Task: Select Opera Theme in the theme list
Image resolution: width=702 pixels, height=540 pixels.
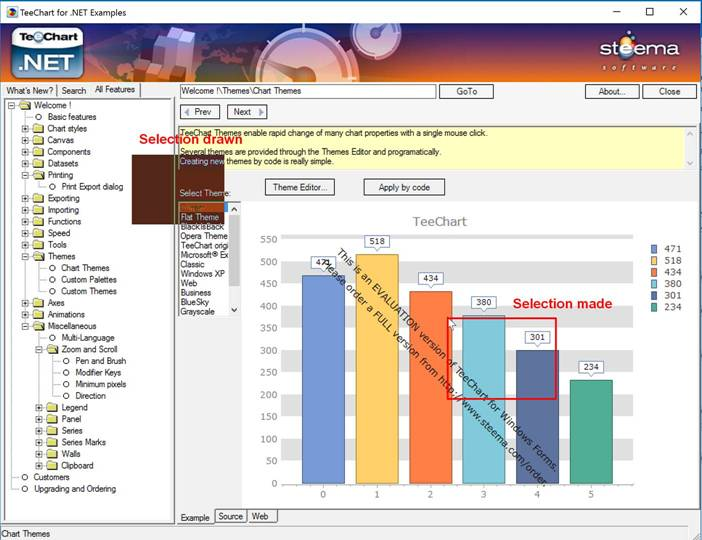Action: click(x=204, y=236)
